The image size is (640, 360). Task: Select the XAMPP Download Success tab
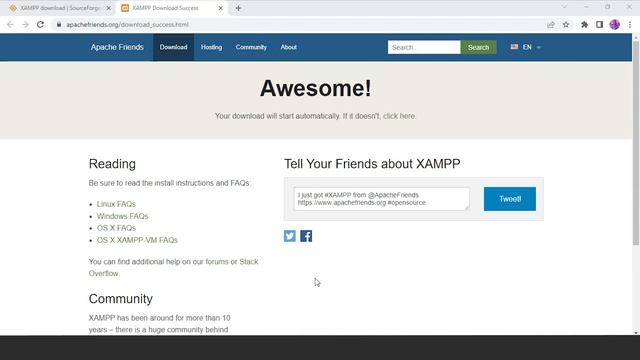(171, 8)
